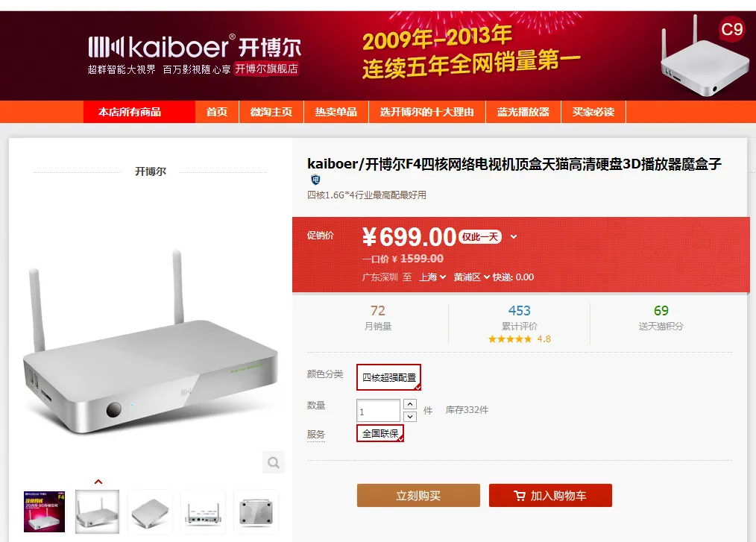Click the C9 router image in banner

point(702,57)
